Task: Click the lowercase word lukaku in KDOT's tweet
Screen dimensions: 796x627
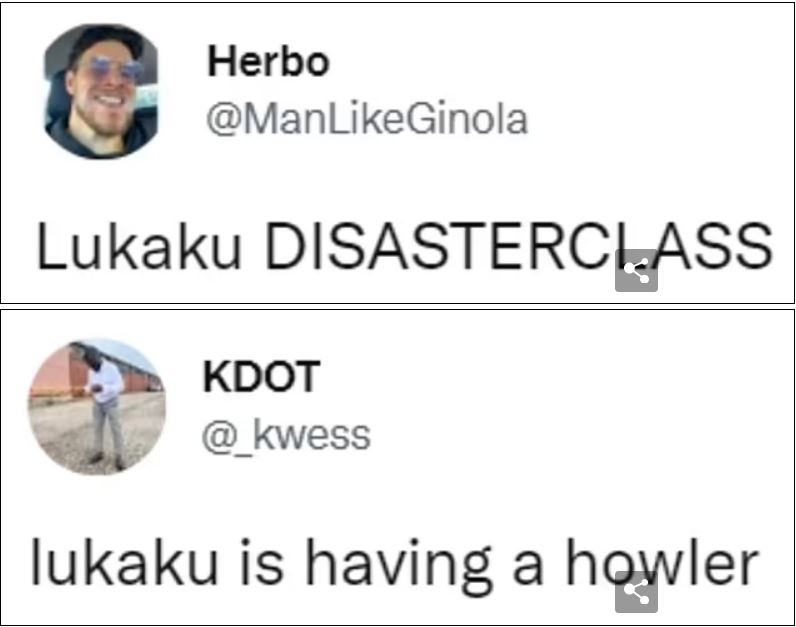Action: (124, 563)
